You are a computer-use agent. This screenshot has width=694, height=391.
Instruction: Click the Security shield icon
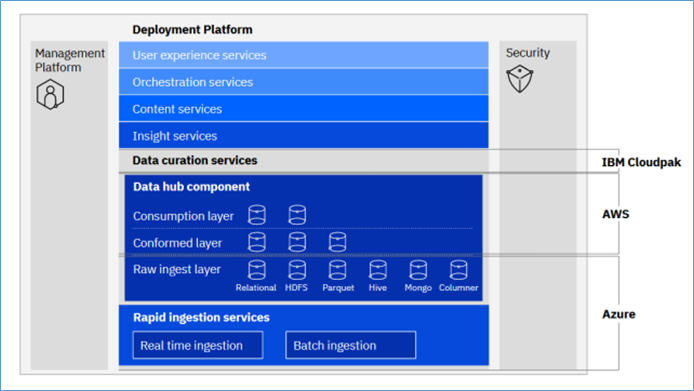[x=520, y=78]
